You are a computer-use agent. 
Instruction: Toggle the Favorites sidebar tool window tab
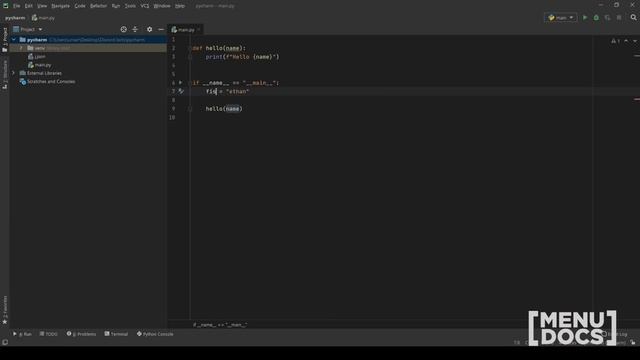[4, 310]
